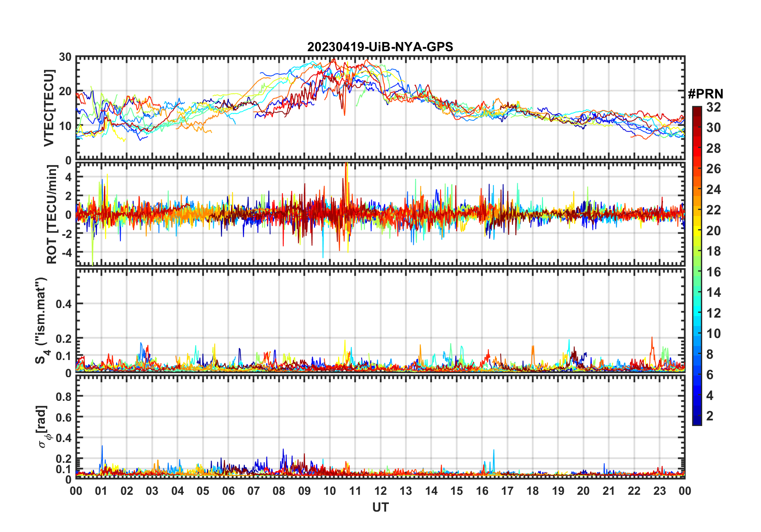Click the 8 label on the PRN colorbar
The width and height of the screenshot is (761, 532).
[x=710, y=354]
